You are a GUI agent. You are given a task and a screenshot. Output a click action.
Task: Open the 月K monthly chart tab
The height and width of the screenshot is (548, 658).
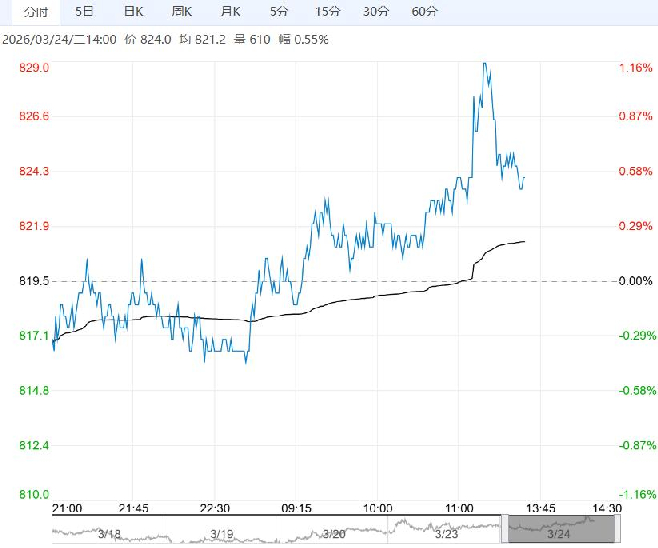[231, 12]
